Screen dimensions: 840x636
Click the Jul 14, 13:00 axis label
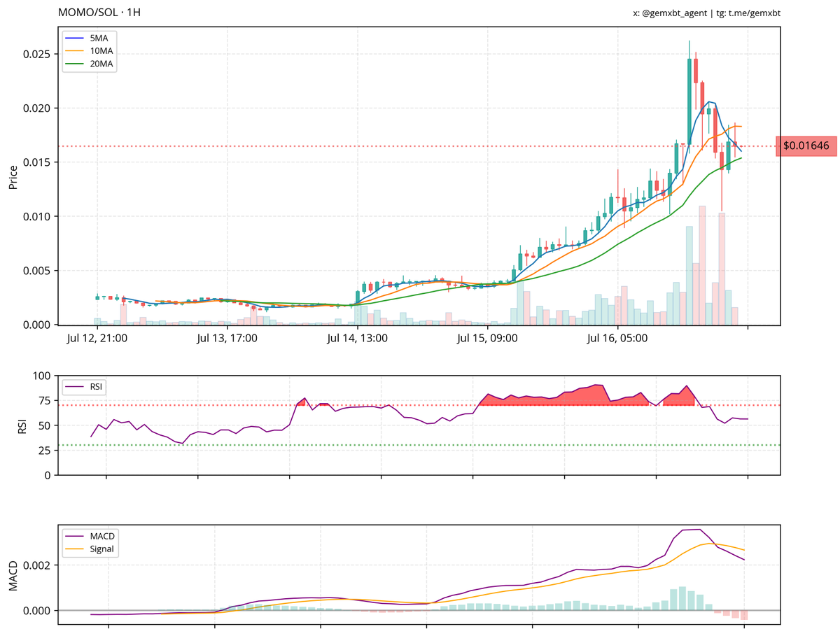point(358,339)
